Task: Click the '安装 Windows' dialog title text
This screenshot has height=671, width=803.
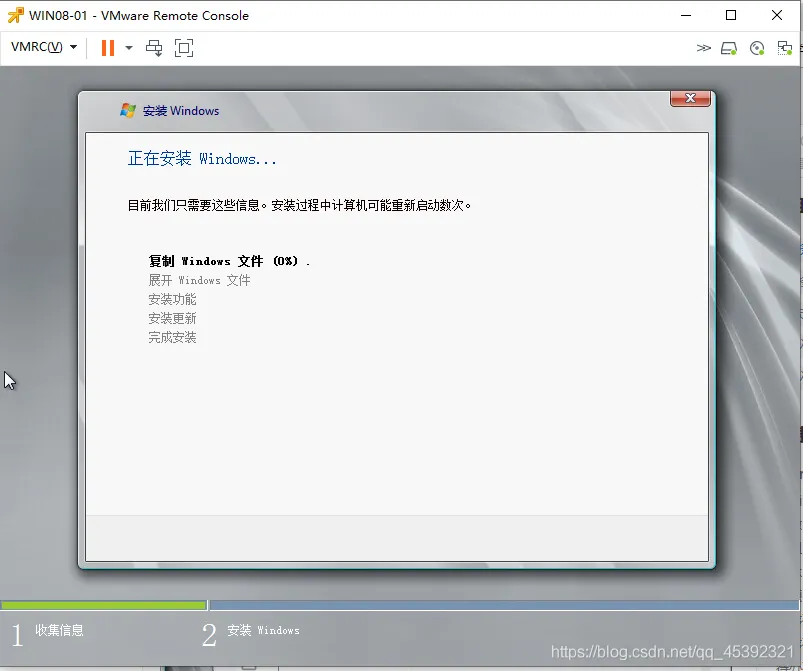Action: [x=181, y=111]
